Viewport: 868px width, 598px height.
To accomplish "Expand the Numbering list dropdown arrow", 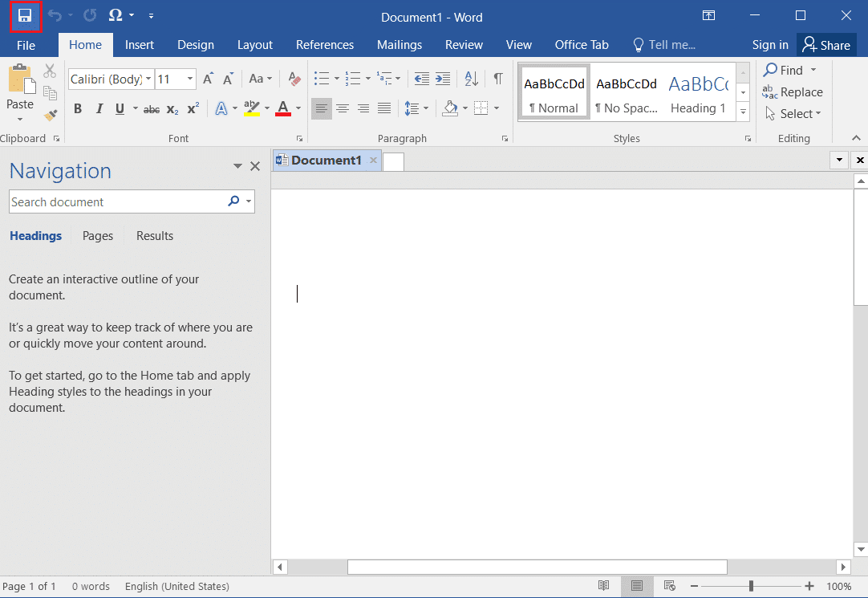I will [367, 79].
